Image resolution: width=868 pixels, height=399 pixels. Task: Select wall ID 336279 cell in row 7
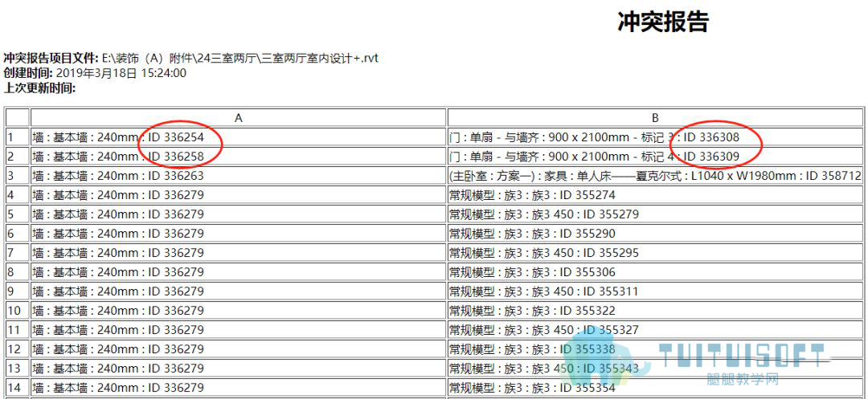click(239, 253)
